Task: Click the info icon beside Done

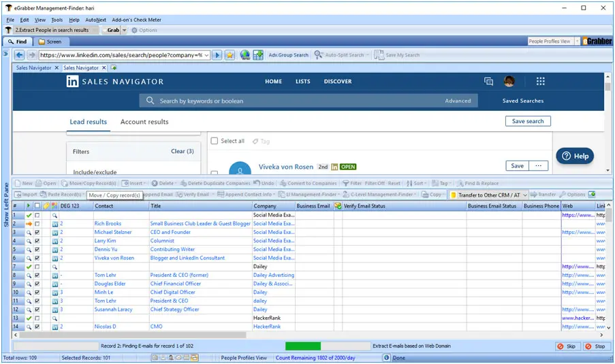Action: (386, 358)
